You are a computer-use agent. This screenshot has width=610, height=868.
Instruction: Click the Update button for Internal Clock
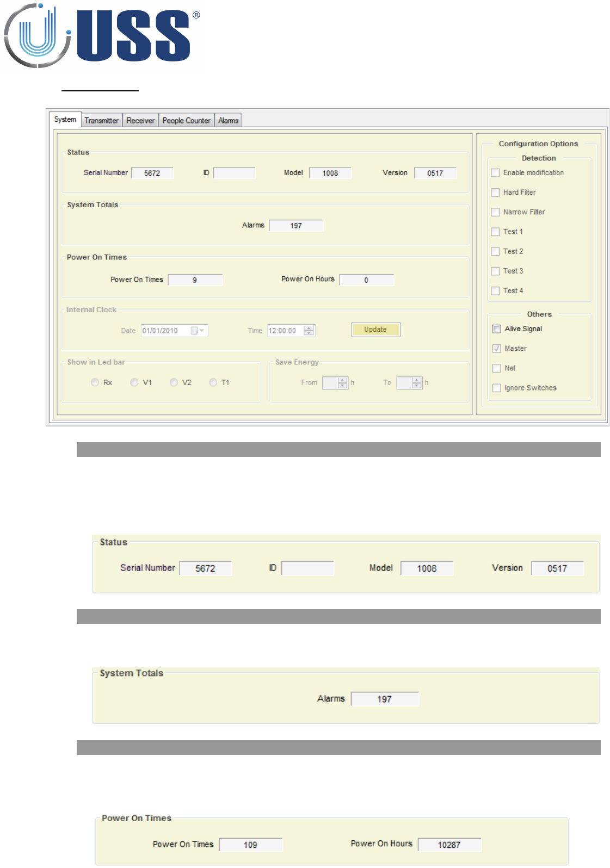[375, 330]
